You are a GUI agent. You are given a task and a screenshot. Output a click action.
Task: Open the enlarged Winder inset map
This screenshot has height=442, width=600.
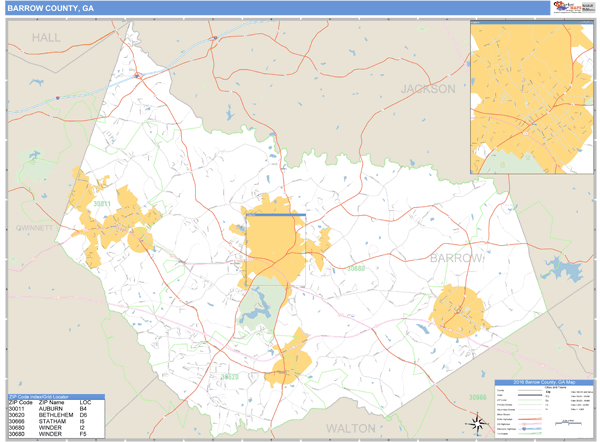[532, 98]
